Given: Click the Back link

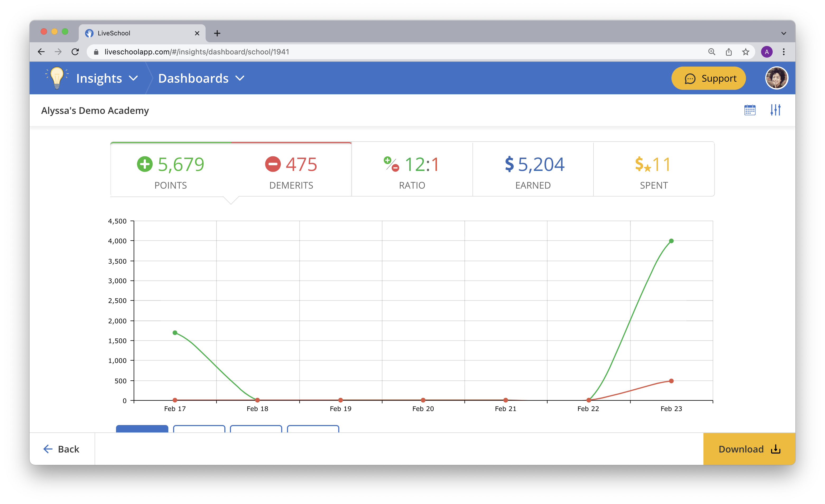Looking at the screenshot, I should 62,449.
